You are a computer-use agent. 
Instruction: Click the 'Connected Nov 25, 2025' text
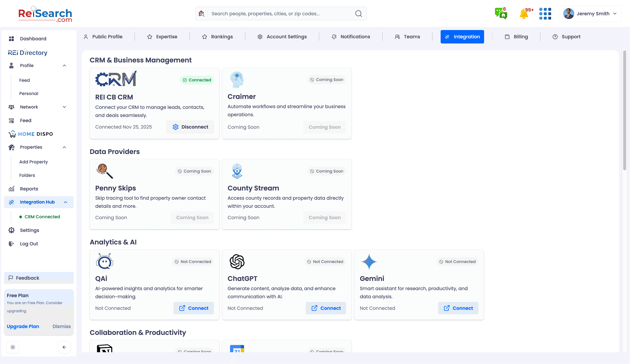coord(123,127)
